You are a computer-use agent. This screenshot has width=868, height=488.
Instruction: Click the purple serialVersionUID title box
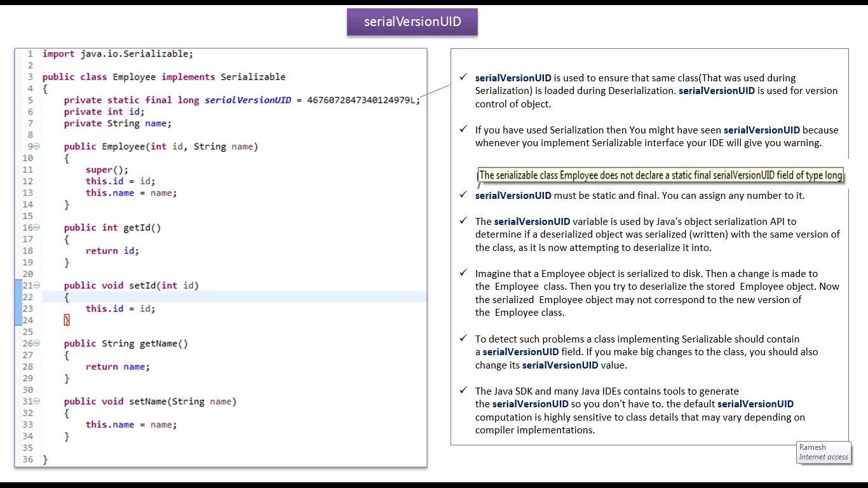[412, 22]
